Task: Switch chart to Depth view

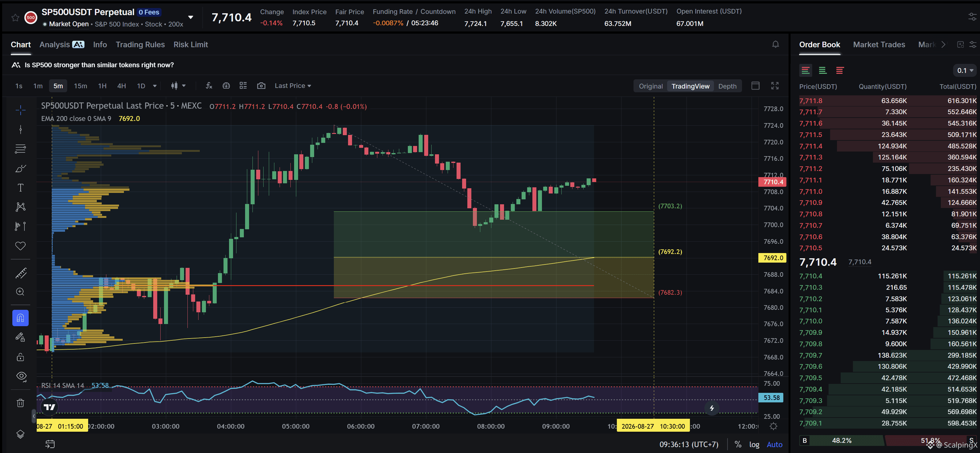Action: (727, 86)
